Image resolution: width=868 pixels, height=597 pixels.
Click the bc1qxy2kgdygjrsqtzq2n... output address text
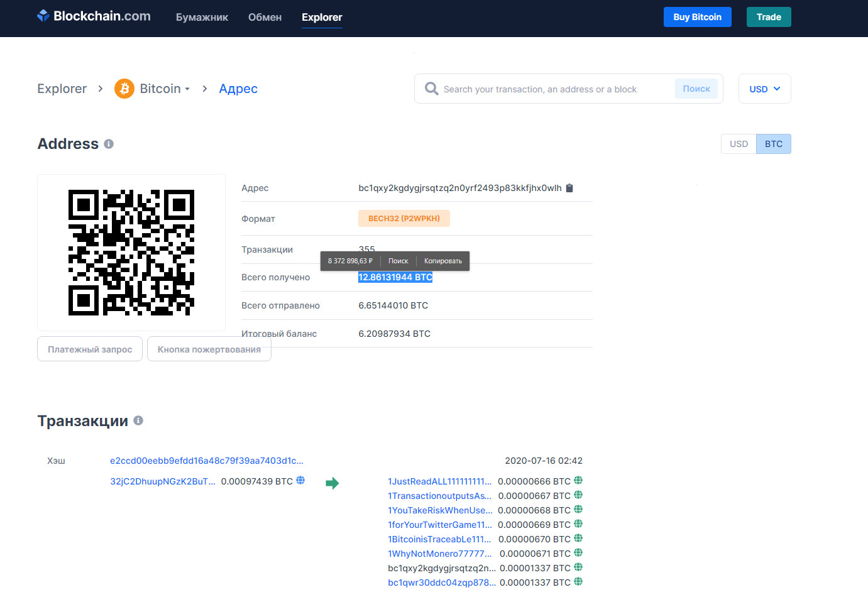pyautogui.click(x=442, y=568)
